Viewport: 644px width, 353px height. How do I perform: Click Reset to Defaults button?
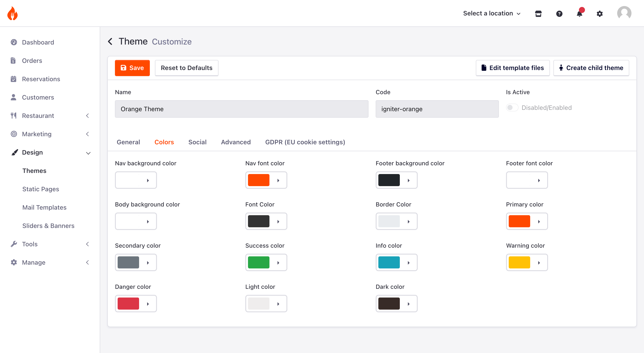pos(186,68)
